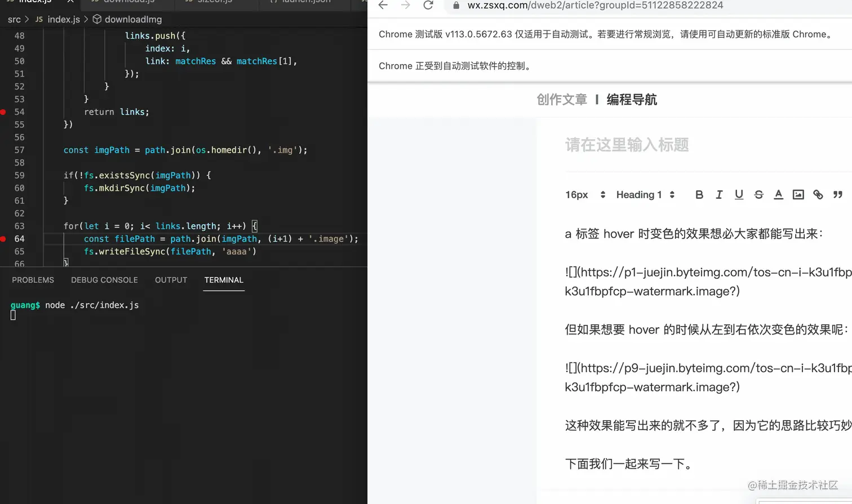View site info via the padlock icon
Screen dimensions: 852x504
tap(456, 5)
